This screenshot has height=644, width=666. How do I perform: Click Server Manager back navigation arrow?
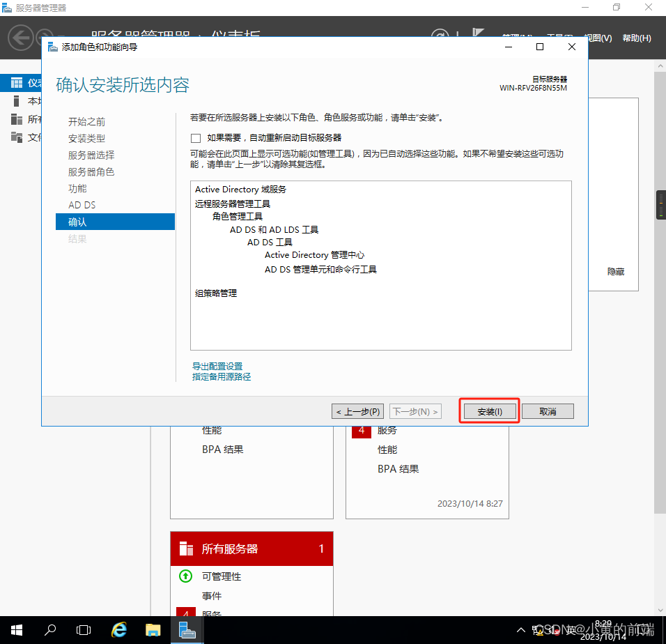20,38
